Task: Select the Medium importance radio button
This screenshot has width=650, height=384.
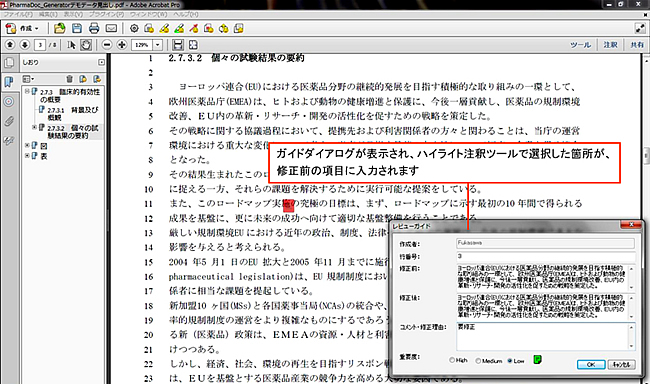Action: 478,361
